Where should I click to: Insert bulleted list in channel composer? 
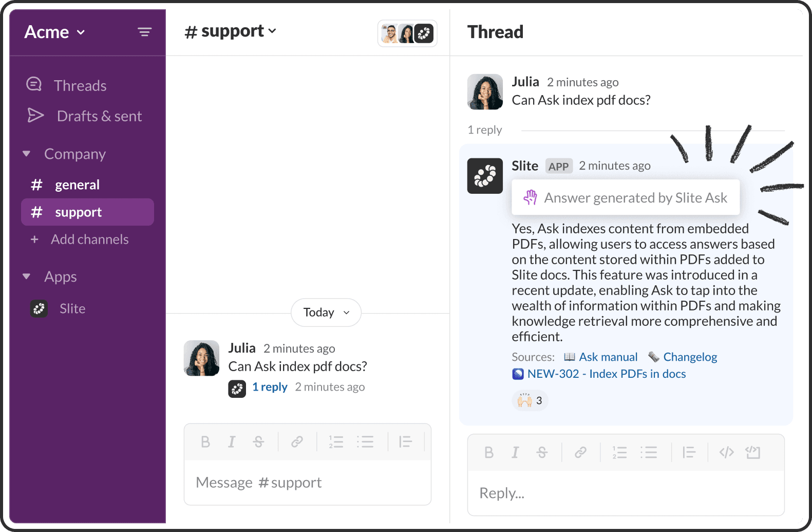click(x=365, y=442)
